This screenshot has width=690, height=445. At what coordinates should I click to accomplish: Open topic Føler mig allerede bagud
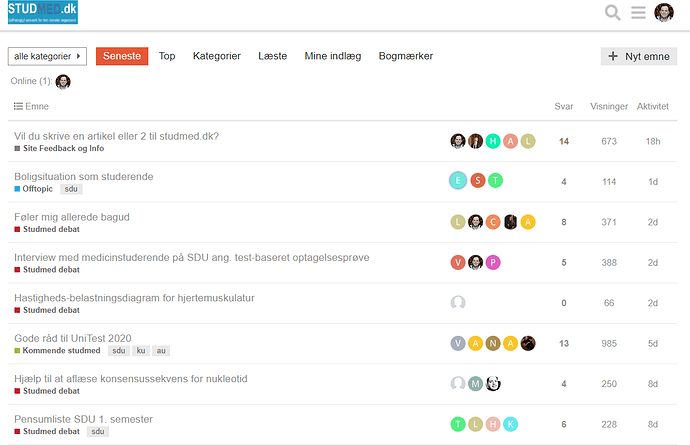coord(72,217)
